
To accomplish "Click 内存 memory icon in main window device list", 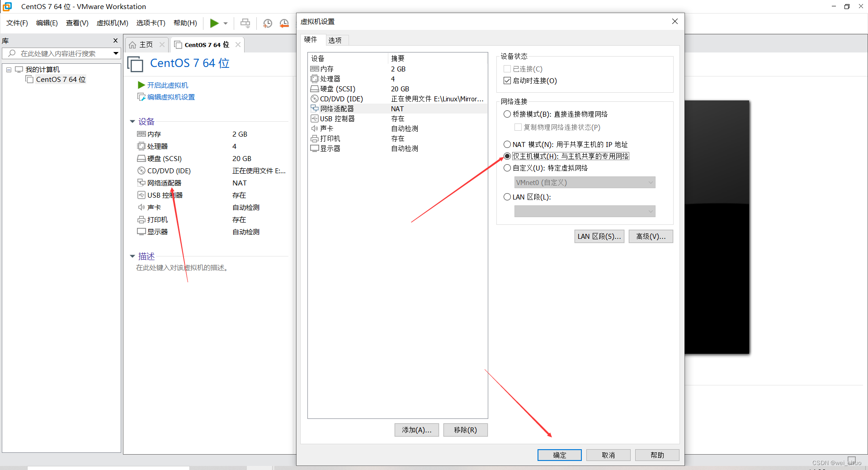I will pyautogui.click(x=142, y=134).
